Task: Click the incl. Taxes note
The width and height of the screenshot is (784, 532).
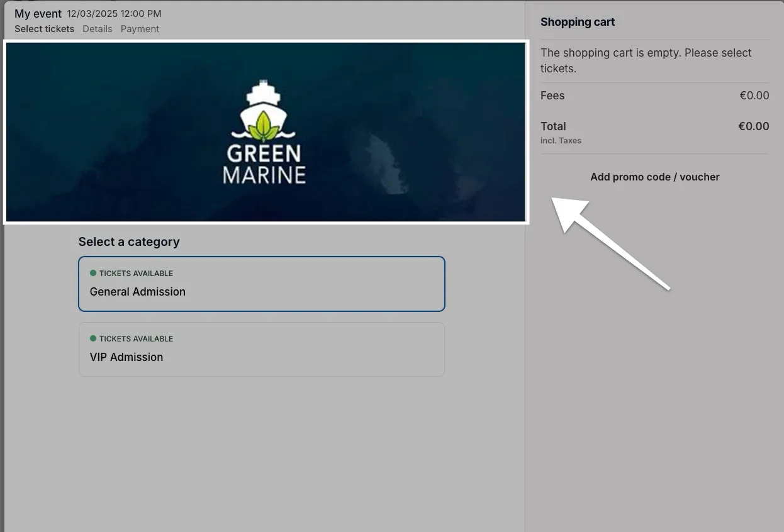Action: coord(561,141)
